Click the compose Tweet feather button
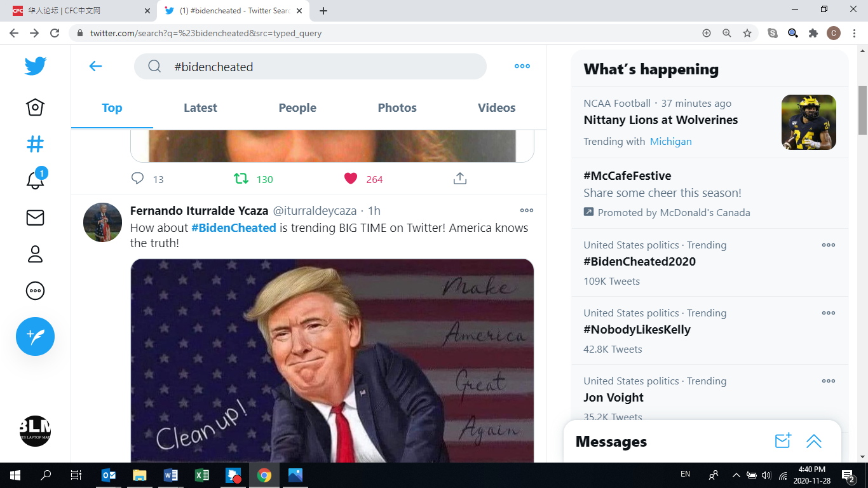Screen dimensions: 868x488 35,336
